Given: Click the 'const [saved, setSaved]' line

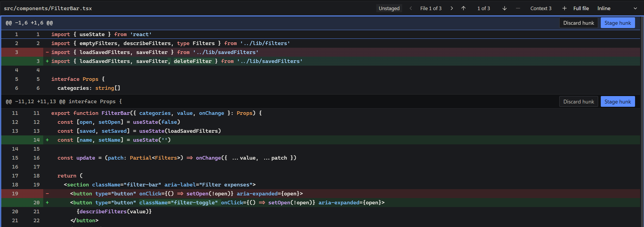Looking at the screenshot, I should (321, 131).
